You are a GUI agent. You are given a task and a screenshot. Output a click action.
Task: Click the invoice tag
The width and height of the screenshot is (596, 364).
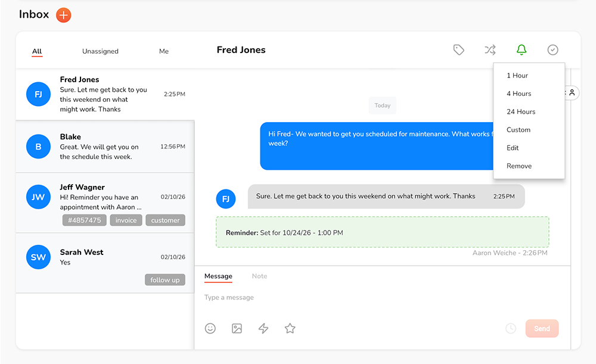(x=126, y=220)
